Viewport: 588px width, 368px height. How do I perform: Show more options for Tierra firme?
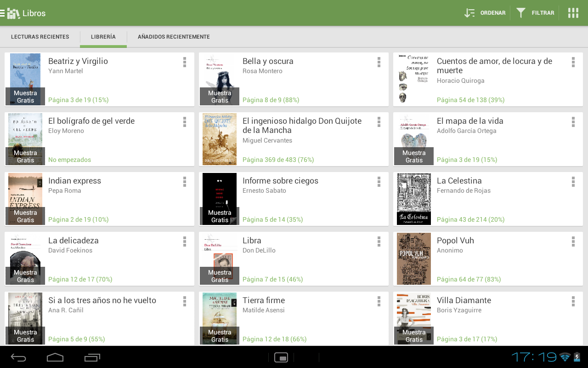[x=379, y=301]
